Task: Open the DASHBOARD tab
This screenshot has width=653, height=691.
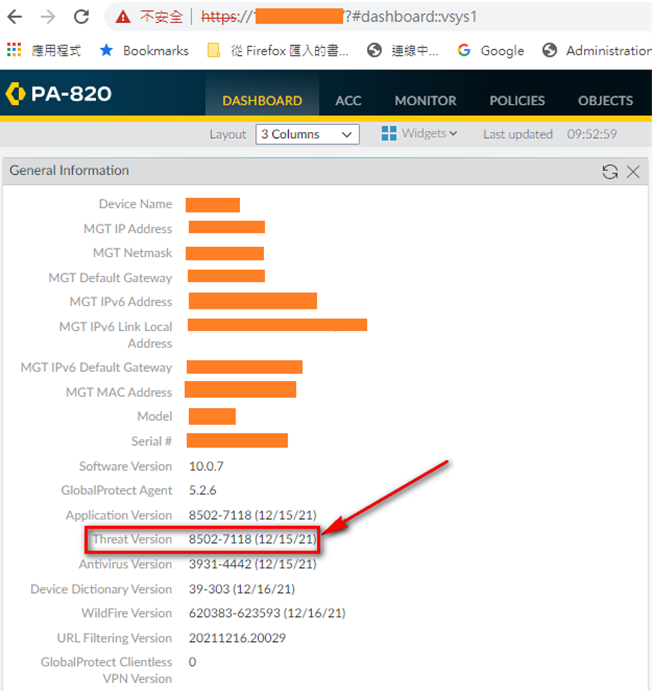Action: tap(262, 100)
